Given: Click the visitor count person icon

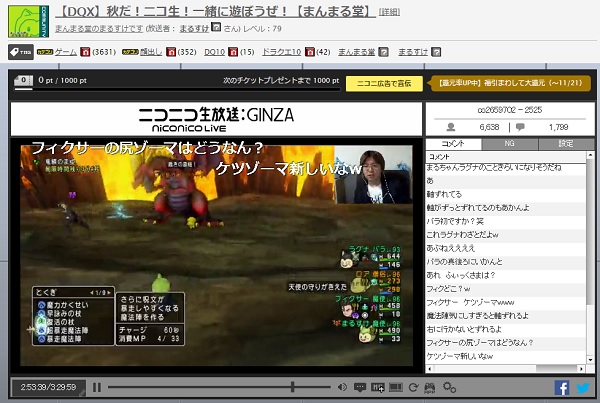Looking at the screenshot, I should click(451, 127).
